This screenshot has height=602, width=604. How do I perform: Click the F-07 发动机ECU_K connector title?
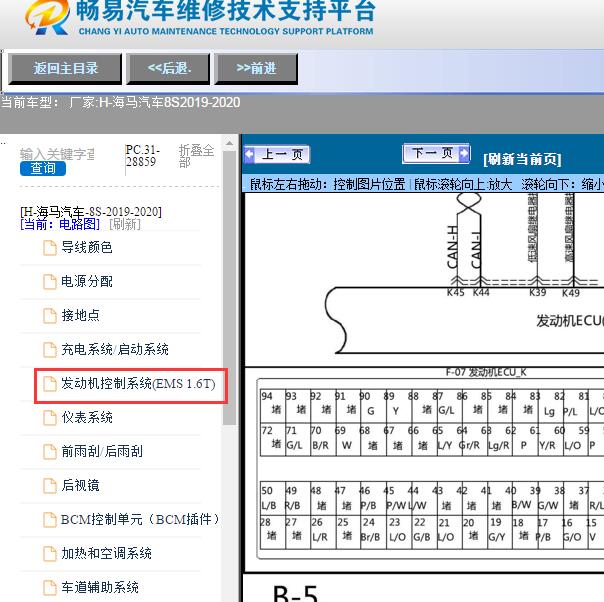click(486, 372)
